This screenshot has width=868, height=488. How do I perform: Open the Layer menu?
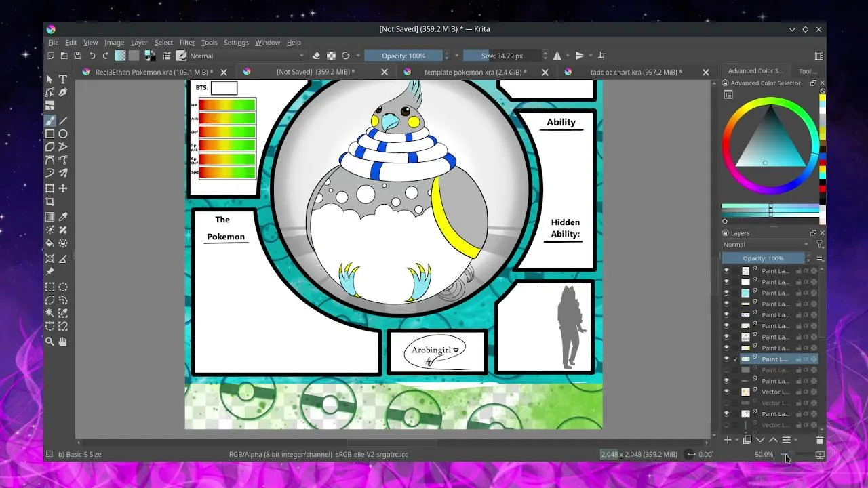(139, 42)
